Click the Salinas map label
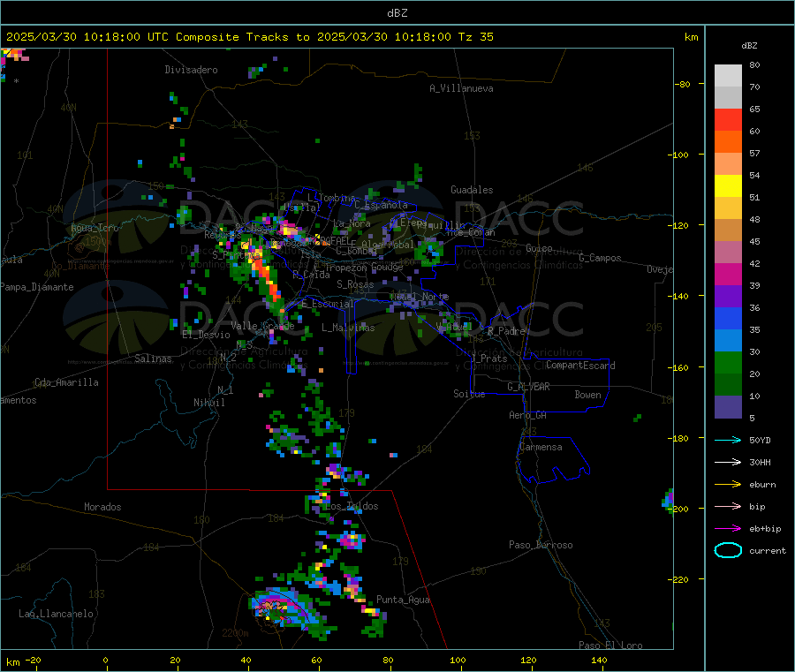This screenshot has height=672, width=795. pos(153,359)
